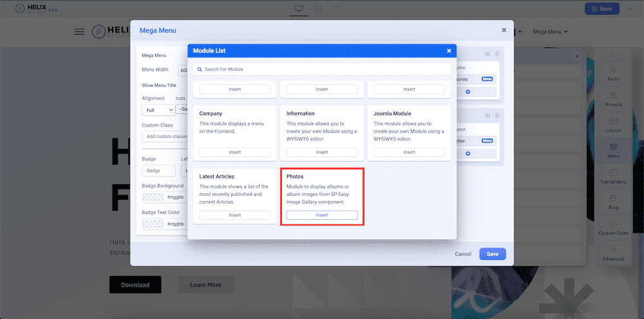The height and width of the screenshot is (319, 644).
Task: Save template using top-right Save button
Action: (602, 8)
